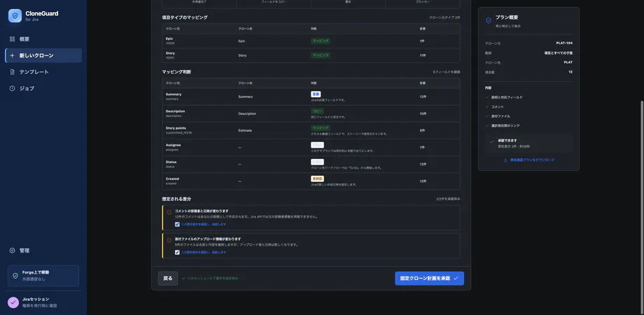
Task: Click the warning icon beside コメントの投稿者と日時が変わります
Action: (169, 212)
